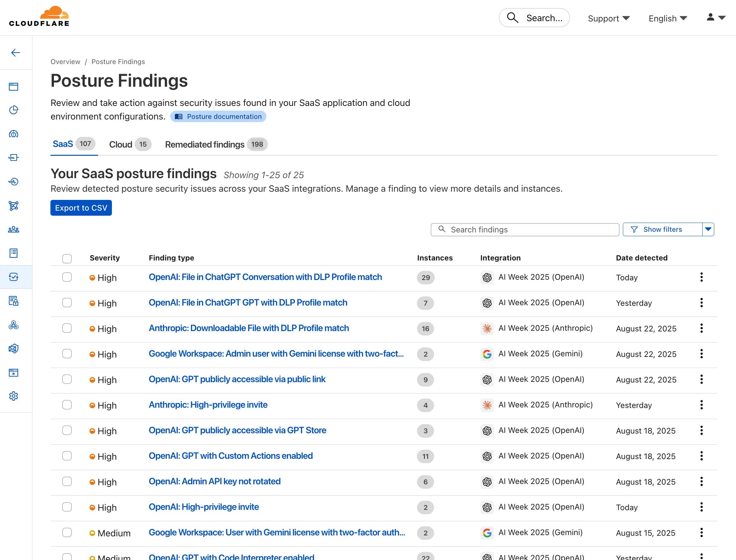Select the Gateway monitoring gauge icon in sidebar
736x560 pixels.
13,134
